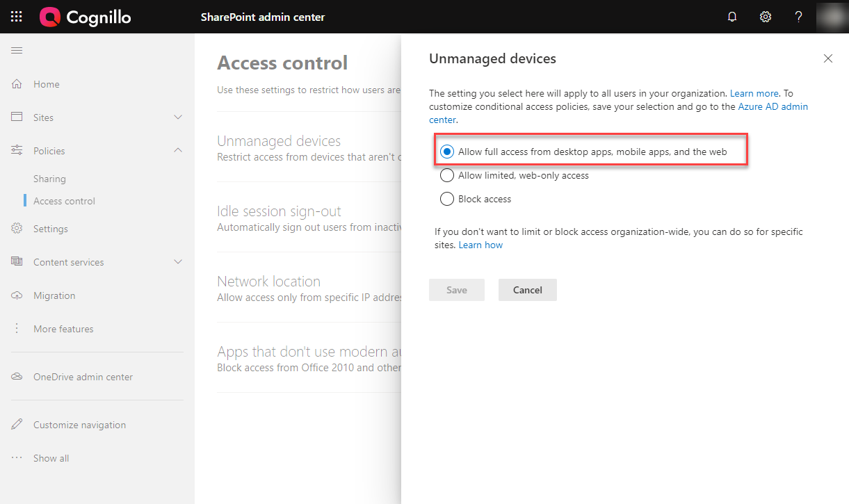Expand the Sites chevron

(178, 117)
